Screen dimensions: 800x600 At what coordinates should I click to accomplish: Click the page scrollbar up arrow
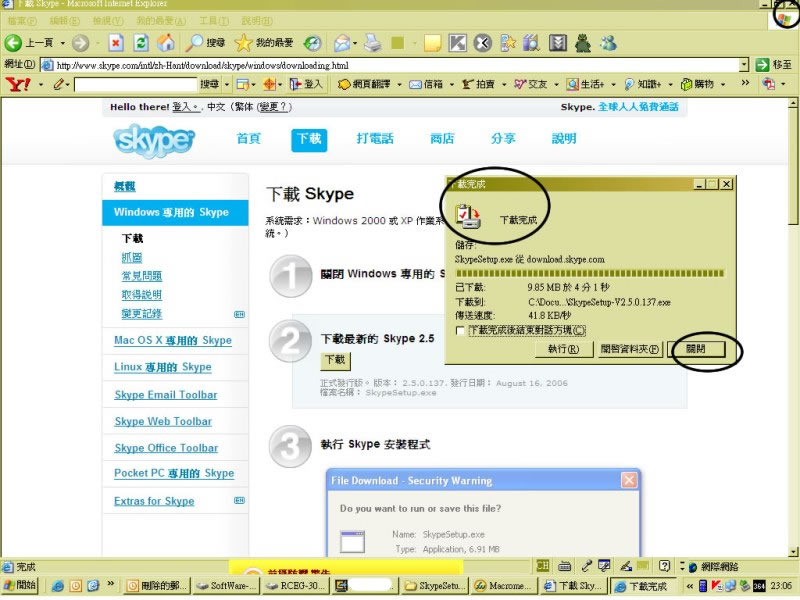[793, 103]
